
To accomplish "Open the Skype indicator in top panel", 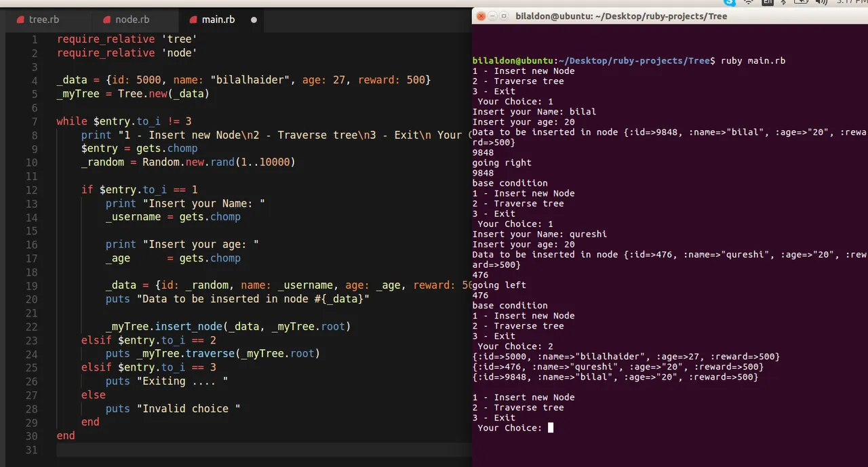I will pyautogui.click(x=730, y=3).
